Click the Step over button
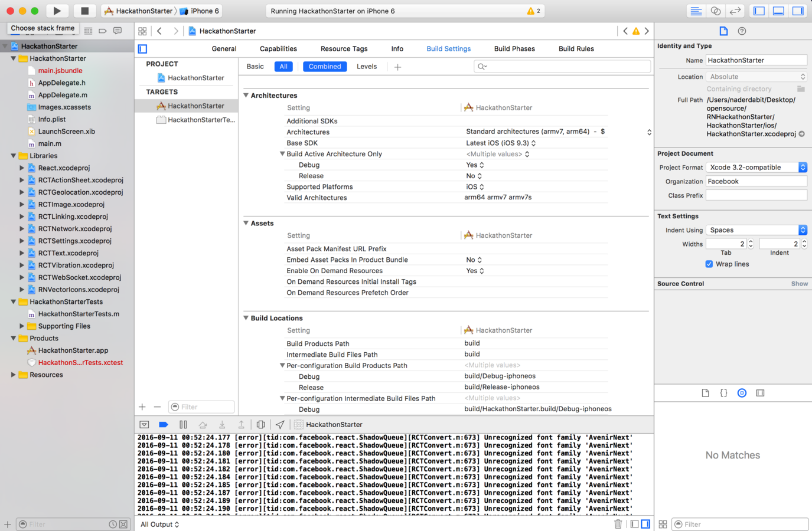Screen dimensions: 812x531 [203, 425]
